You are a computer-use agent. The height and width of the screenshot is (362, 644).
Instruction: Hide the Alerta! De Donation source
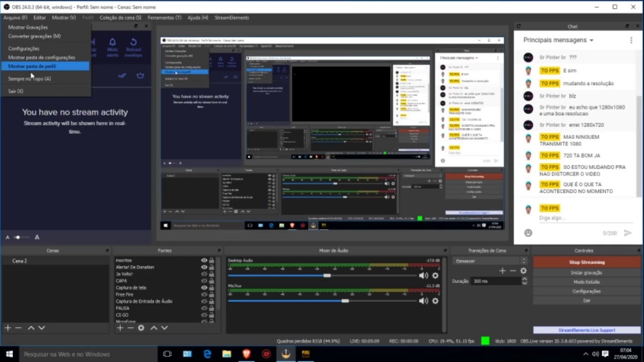(x=204, y=267)
